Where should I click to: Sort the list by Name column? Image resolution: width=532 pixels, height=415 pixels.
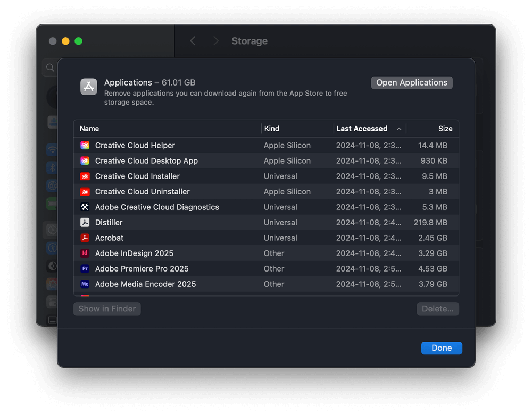[x=89, y=129]
